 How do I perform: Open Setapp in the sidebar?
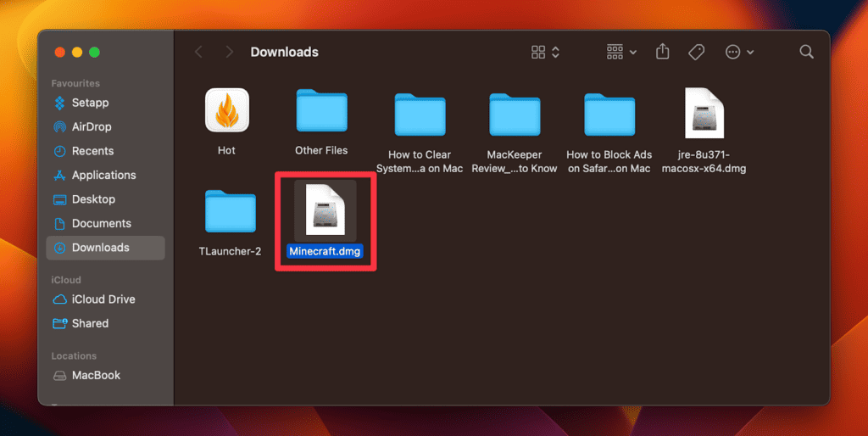pos(105,103)
